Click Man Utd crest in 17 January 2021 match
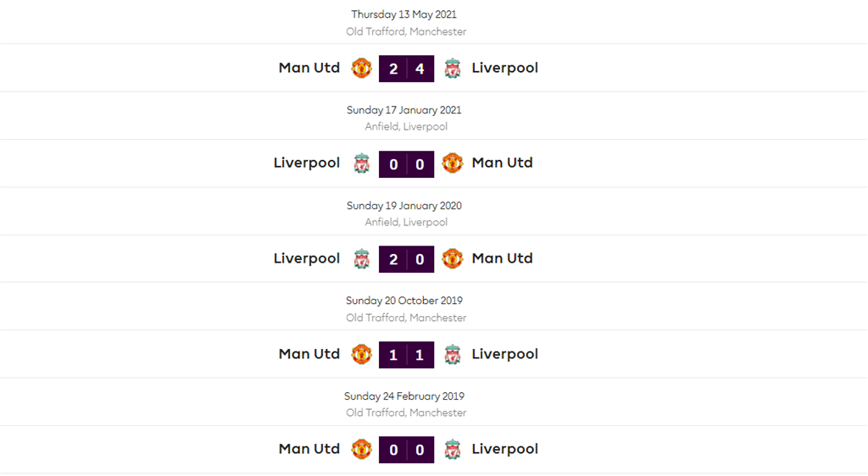Screen dimensions: 868x476 coord(453,163)
